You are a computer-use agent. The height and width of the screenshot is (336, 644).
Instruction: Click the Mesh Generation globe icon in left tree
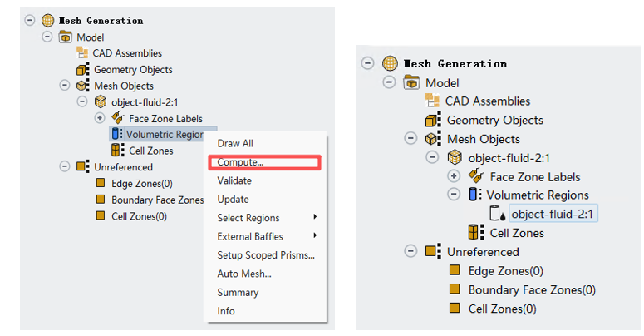(48, 20)
